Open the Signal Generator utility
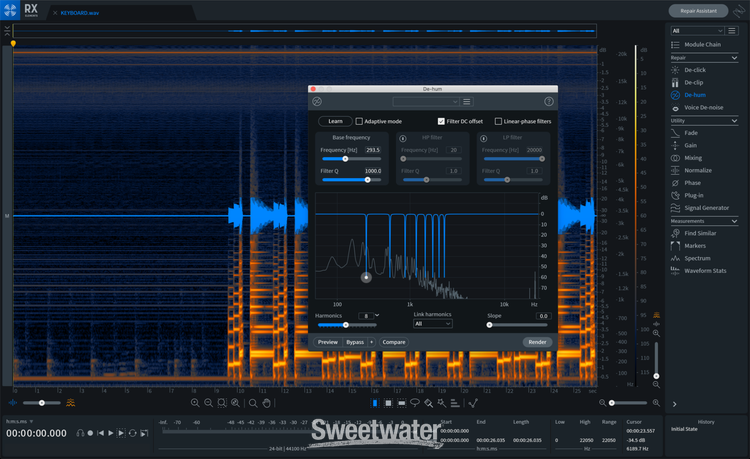 pyautogui.click(x=700, y=208)
